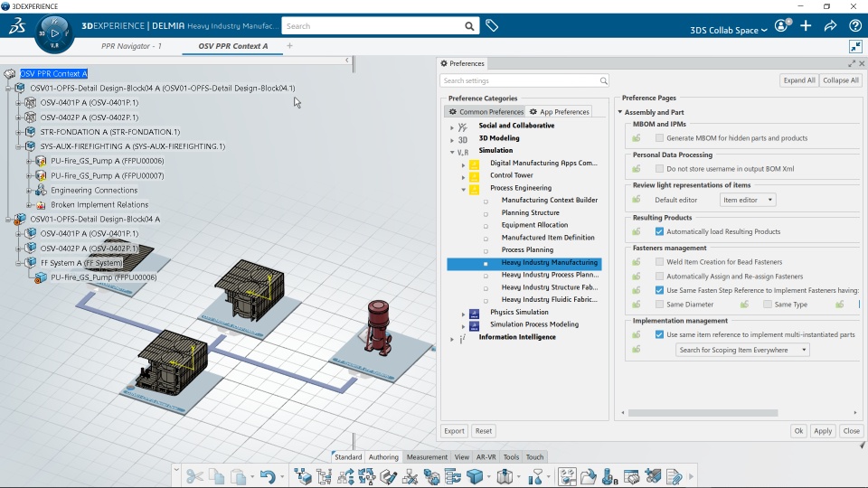Screen dimensions: 868x488
Task: Click the funnel filter icon in bottom toolbar
Action: pos(535,476)
